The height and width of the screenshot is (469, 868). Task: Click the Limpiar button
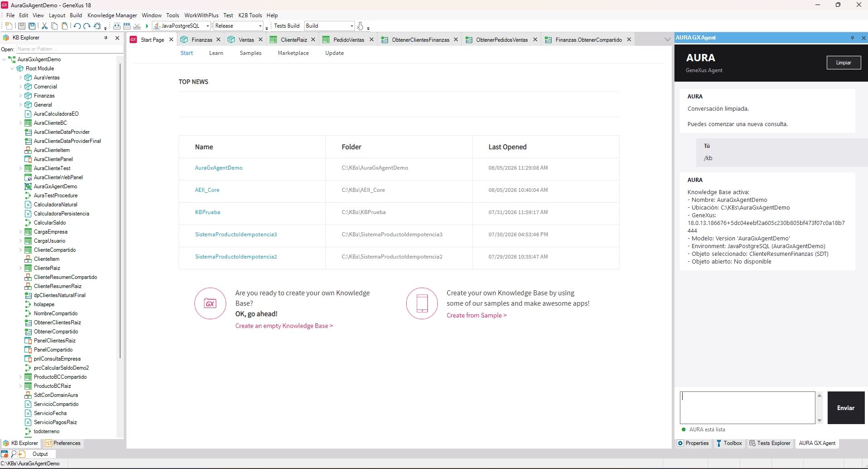844,63
